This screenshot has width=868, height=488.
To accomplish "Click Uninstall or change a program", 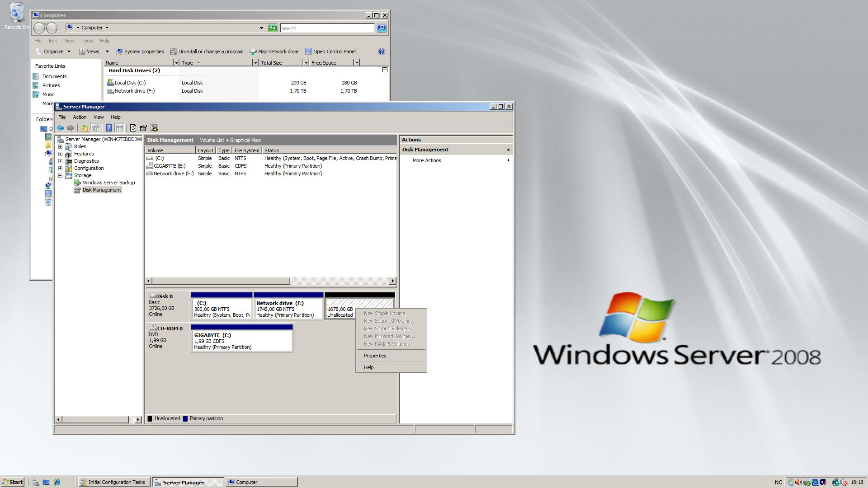I will (207, 52).
